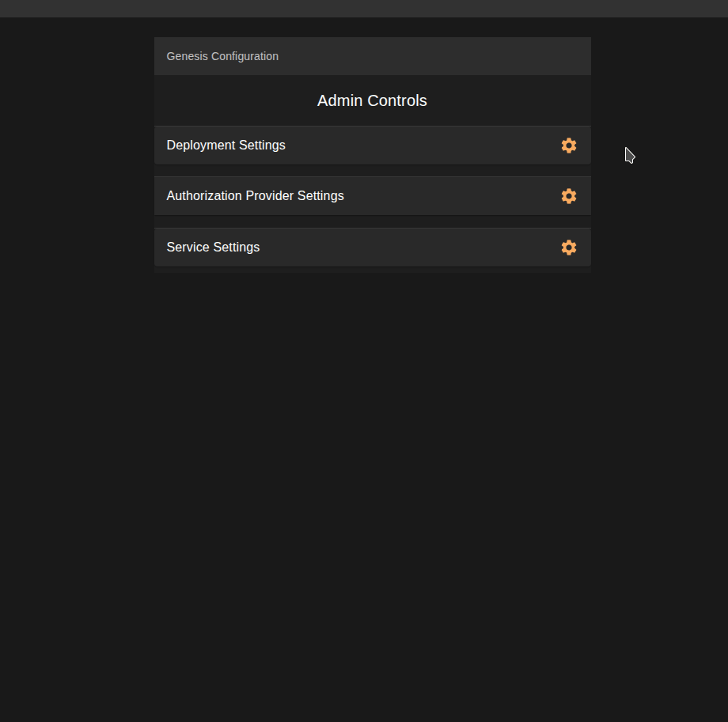The height and width of the screenshot is (722, 728).
Task: Click the orange gear on the Service Settings row
Action: click(x=569, y=248)
